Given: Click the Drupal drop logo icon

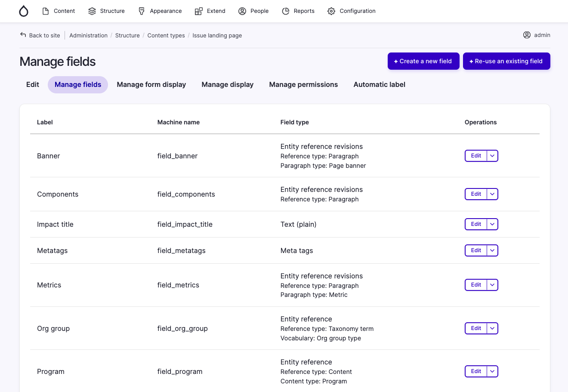Looking at the screenshot, I should [24, 11].
